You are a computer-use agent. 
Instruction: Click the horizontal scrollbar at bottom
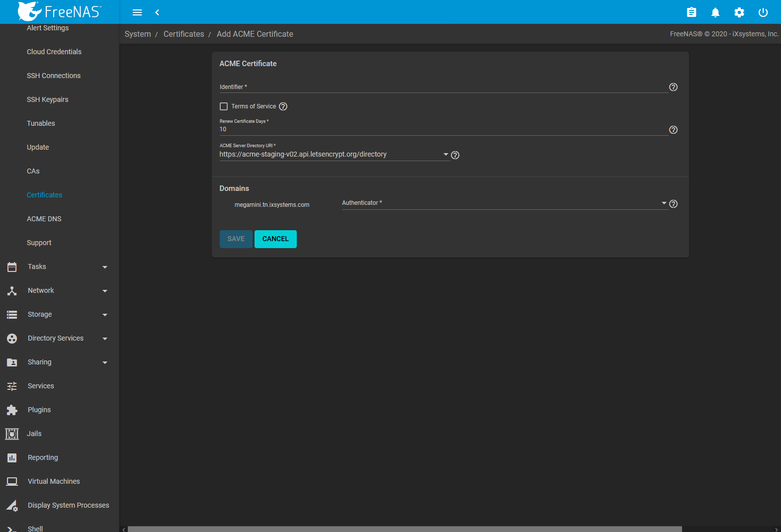pyautogui.click(x=405, y=529)
